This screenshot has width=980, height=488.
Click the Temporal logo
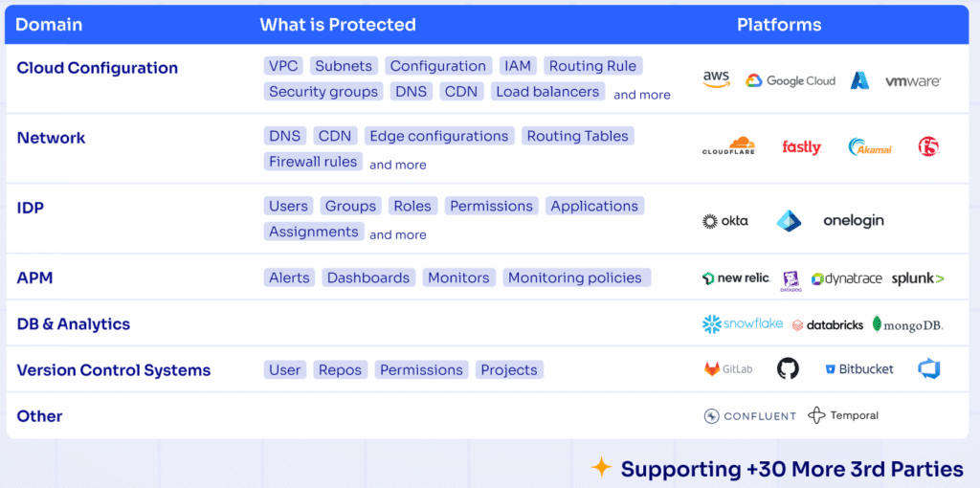click(x=843, y=415)
